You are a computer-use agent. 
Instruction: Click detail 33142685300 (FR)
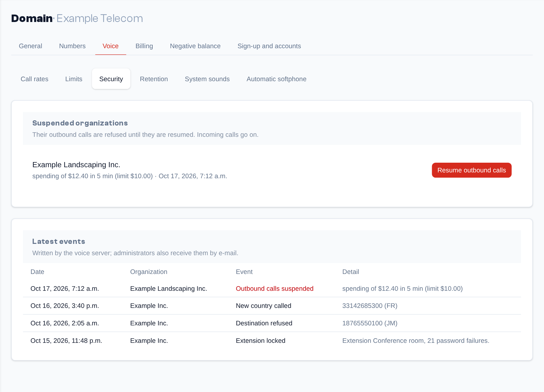(x=370, y=306)
